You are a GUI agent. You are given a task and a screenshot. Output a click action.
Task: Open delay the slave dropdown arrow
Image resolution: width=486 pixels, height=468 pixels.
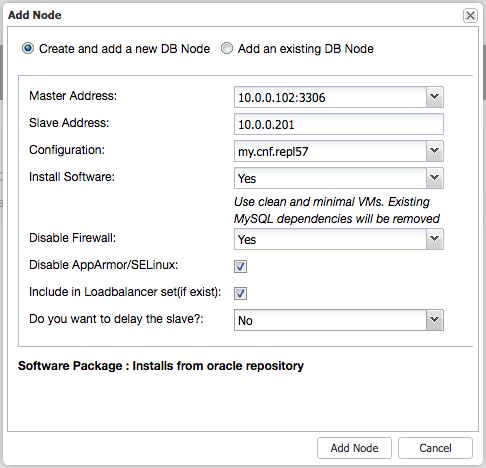point(435,320)
